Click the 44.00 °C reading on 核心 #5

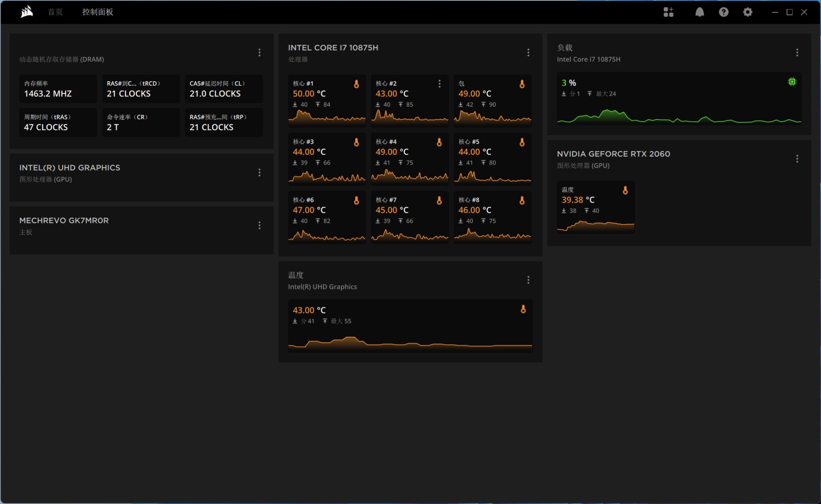tap(475, 152)
